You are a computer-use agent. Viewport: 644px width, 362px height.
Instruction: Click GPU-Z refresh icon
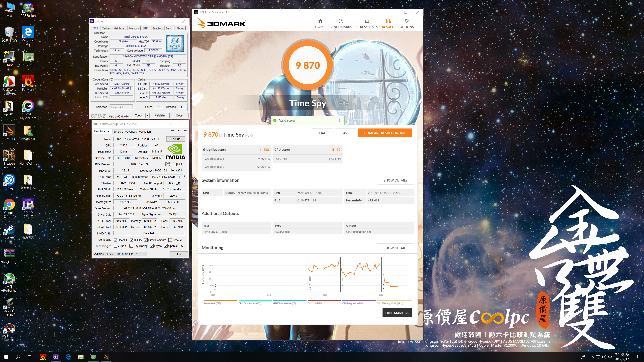point(179,131)
